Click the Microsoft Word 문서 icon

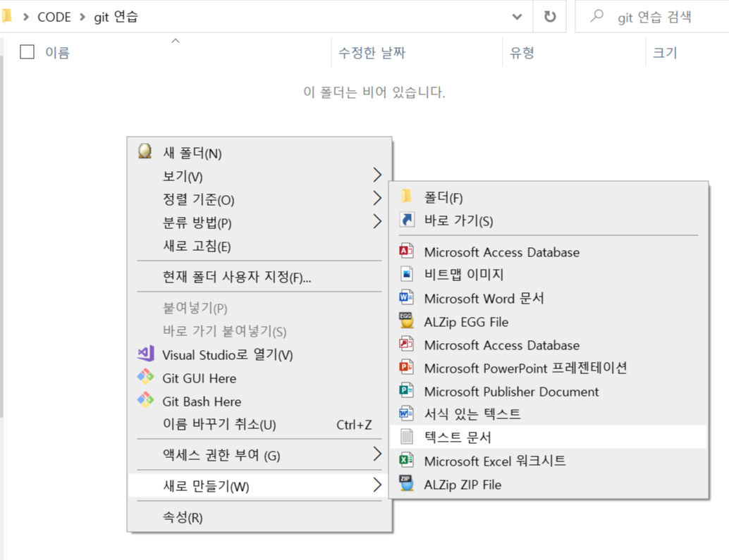point(406,297)
